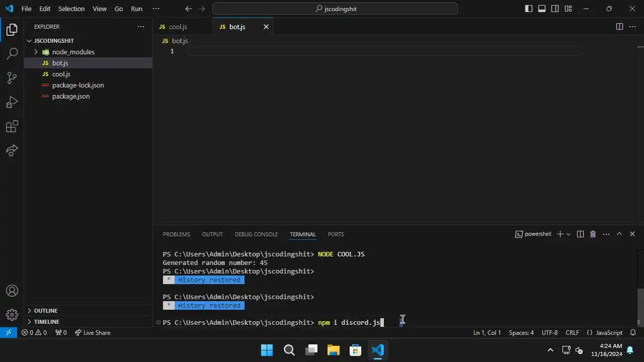Screen dimensions: 644x362
Task: Open the Edit menu
Action: coord(45,9)
